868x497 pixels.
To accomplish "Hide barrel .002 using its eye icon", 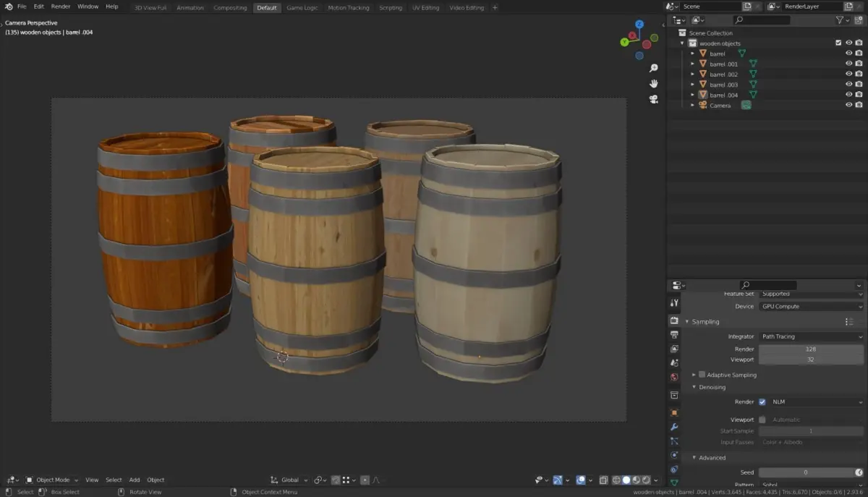I will (848, 75).
